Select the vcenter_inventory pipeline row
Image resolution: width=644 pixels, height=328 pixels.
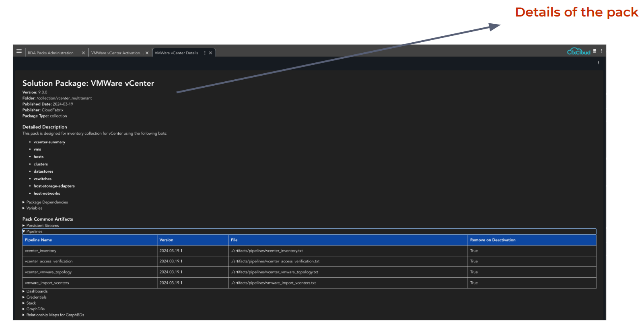click(x=41, y=251)
